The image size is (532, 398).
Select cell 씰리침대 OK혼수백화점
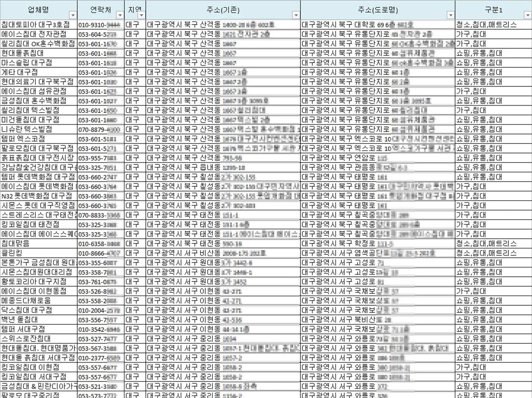coord(39,43)
